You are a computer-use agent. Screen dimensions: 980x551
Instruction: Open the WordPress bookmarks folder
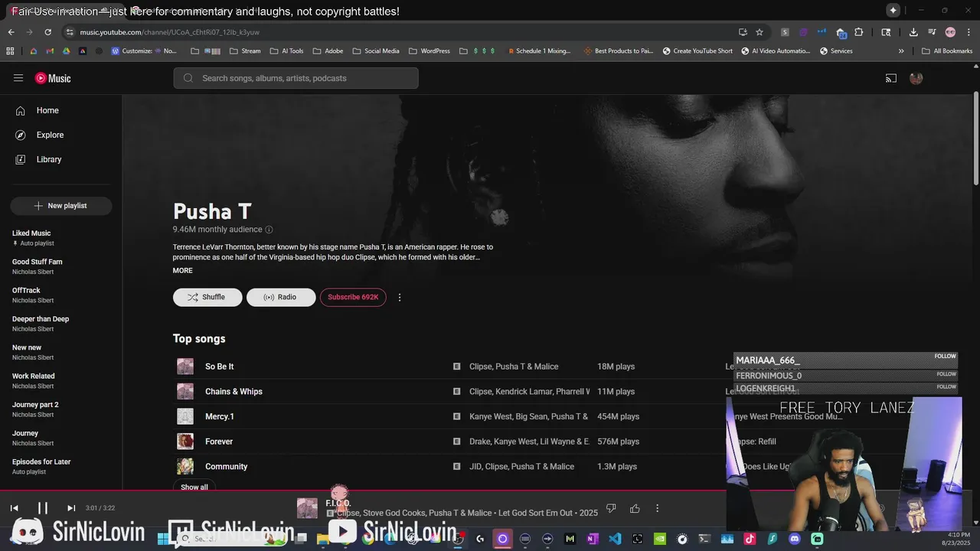pyautogui.click(x=430, y=51)
